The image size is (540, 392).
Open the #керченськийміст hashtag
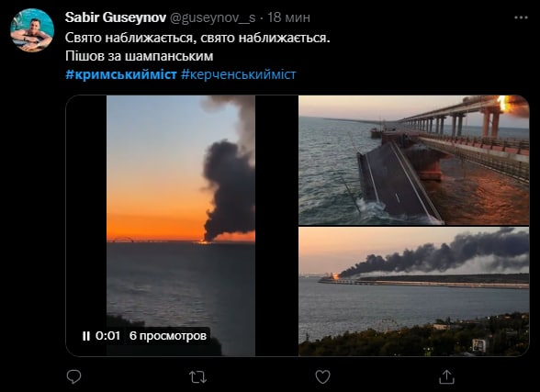(239, 74)
